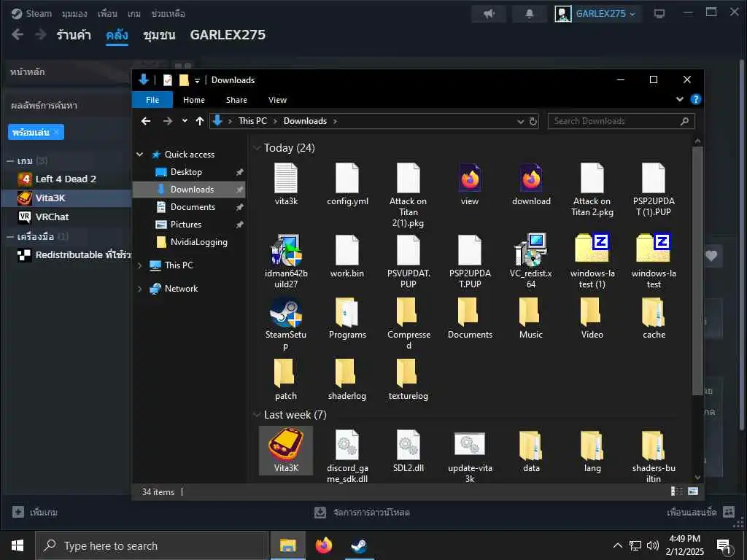This screenshot has width=747, height=560.
Task: Select the Attack on Titan 2.pkg file
Action: (x=592, y=190)
